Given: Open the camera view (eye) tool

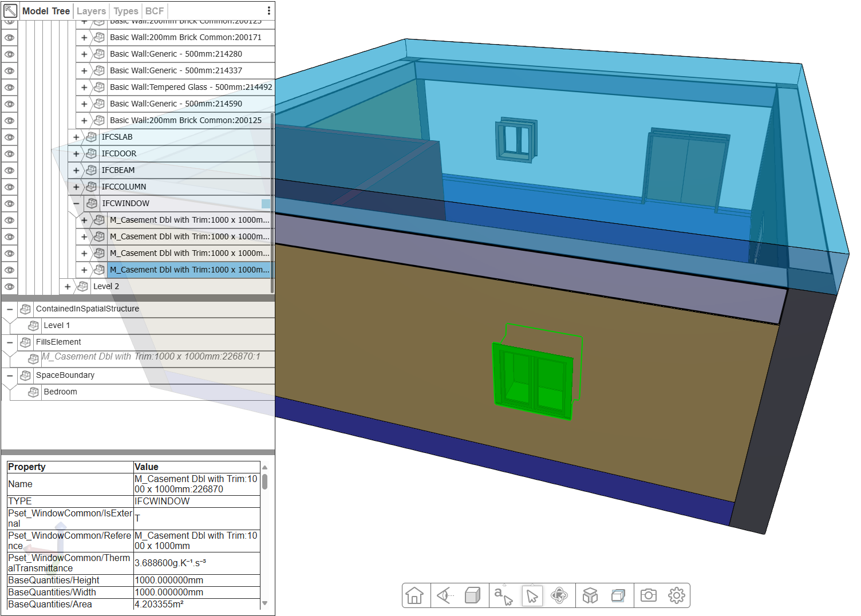Looking at the screenshot, I should coord(444,595).
